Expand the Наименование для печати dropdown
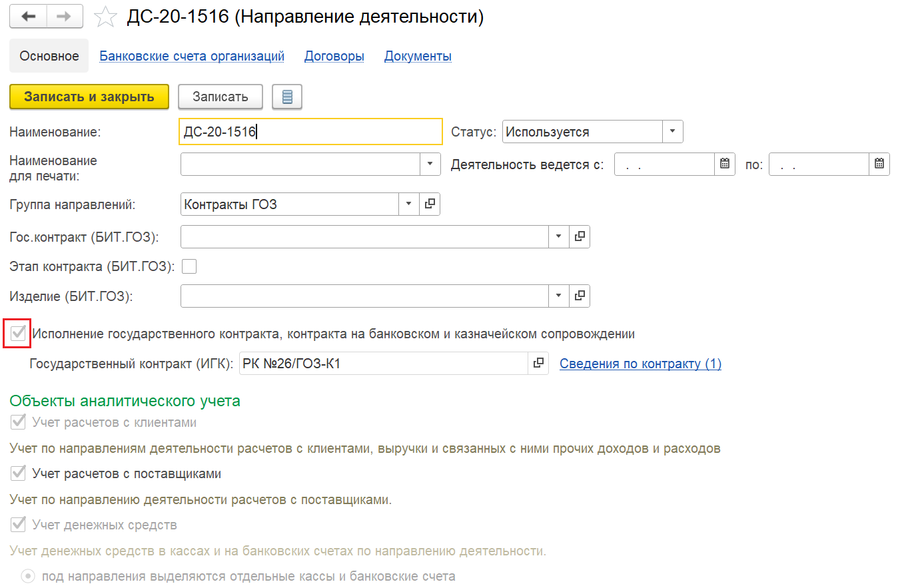 point(430,164)
